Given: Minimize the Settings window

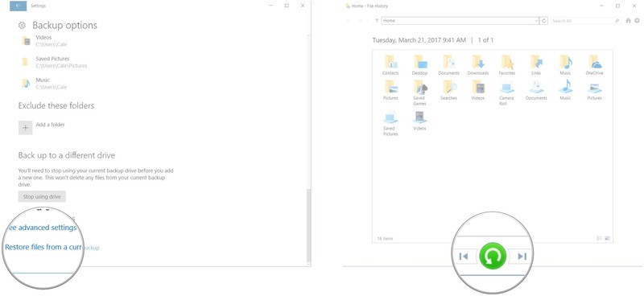Looking at the screenshot, I should point(271,6).
